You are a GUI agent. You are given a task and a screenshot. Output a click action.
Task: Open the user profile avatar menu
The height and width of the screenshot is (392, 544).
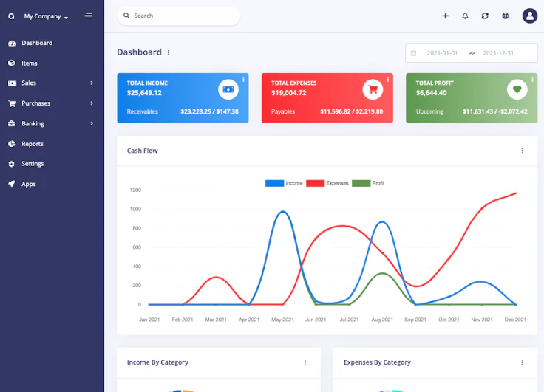[x=530, y=16]
